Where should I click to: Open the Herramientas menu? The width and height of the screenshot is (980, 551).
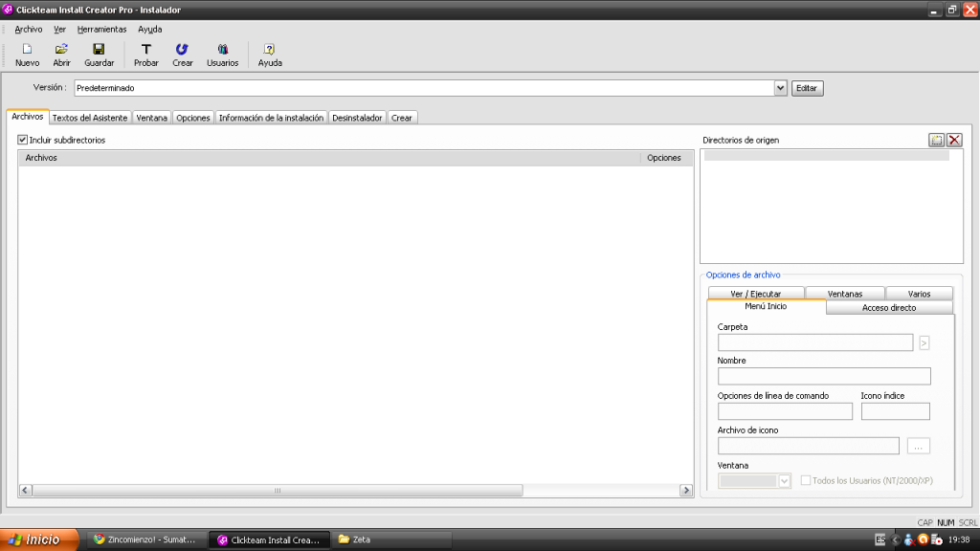[x=101, y=30]
